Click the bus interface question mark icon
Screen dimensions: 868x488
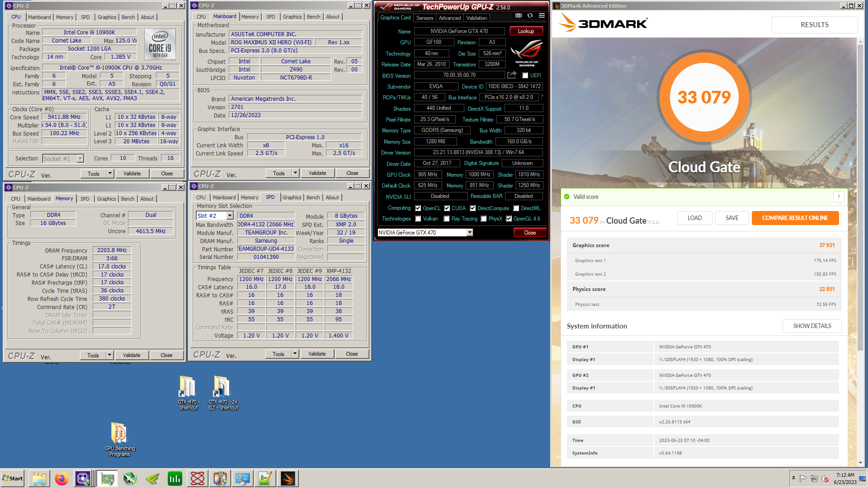[542, 97]
